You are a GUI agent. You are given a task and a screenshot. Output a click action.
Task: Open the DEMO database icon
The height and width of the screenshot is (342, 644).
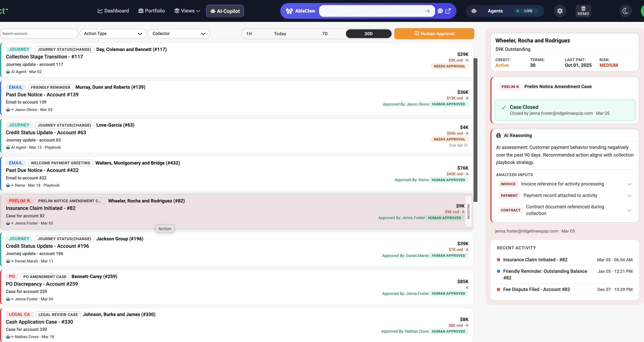pos(583,11)
